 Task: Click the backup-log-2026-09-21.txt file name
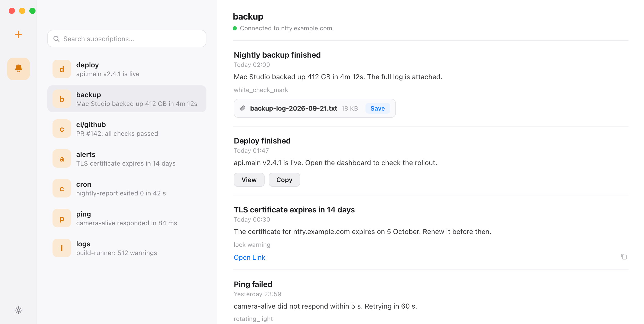(x=293, y=108)
